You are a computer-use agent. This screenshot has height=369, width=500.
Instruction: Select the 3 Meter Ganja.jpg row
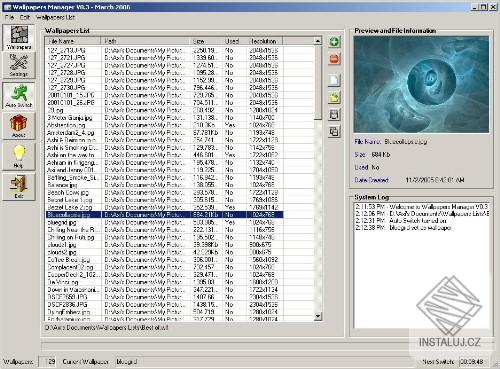tap(164, 118)
